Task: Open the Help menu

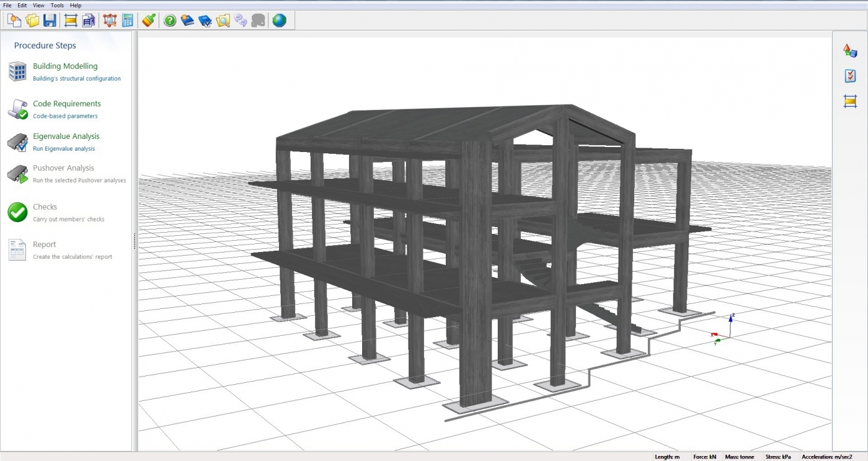Action: tap(76, 5)
